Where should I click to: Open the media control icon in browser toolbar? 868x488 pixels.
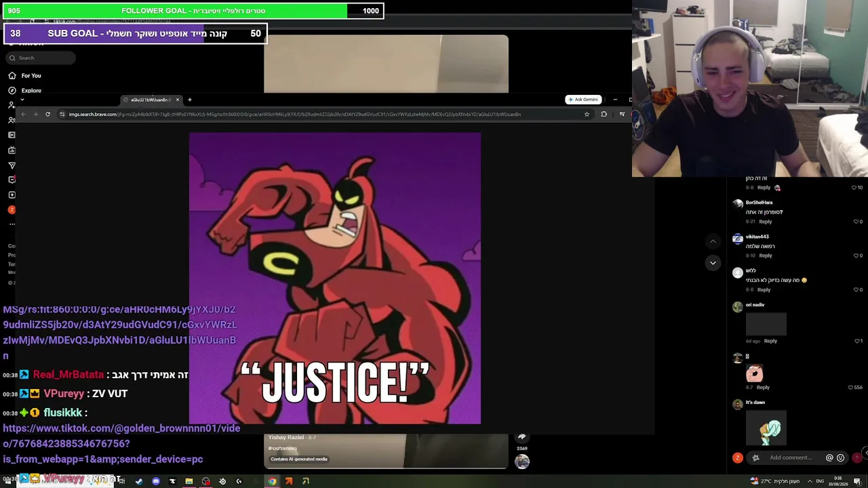pos(622,114)
